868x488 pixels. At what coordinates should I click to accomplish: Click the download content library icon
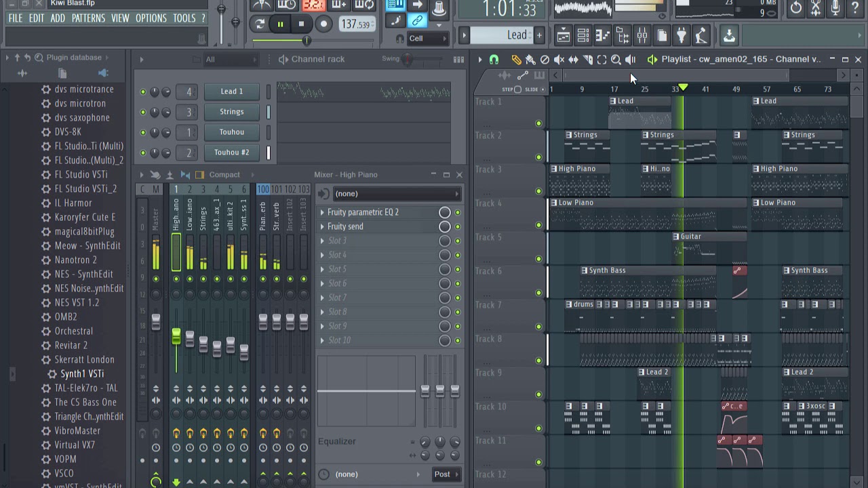coord(729,35)
